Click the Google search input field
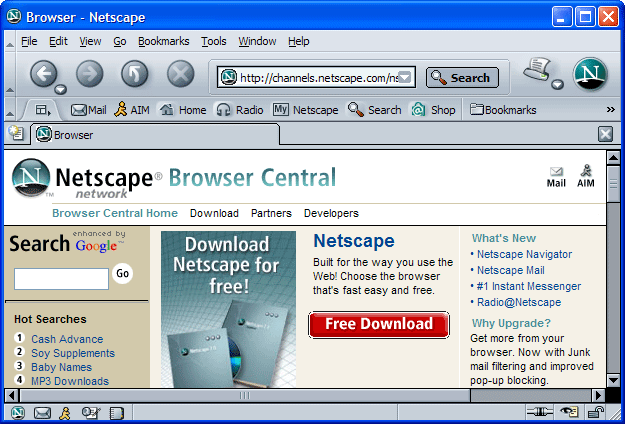625x430 pixels. point(61,279)
